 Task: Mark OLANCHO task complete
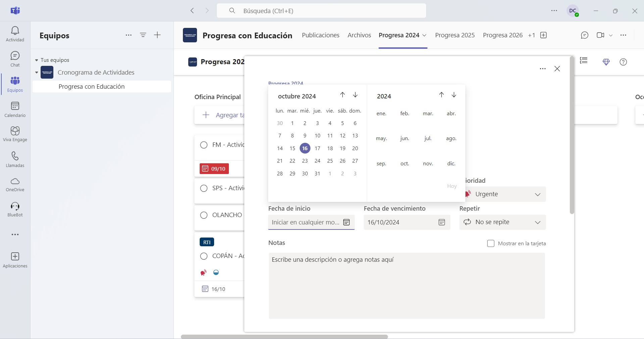pyautogui.click(x=204, y=215)
